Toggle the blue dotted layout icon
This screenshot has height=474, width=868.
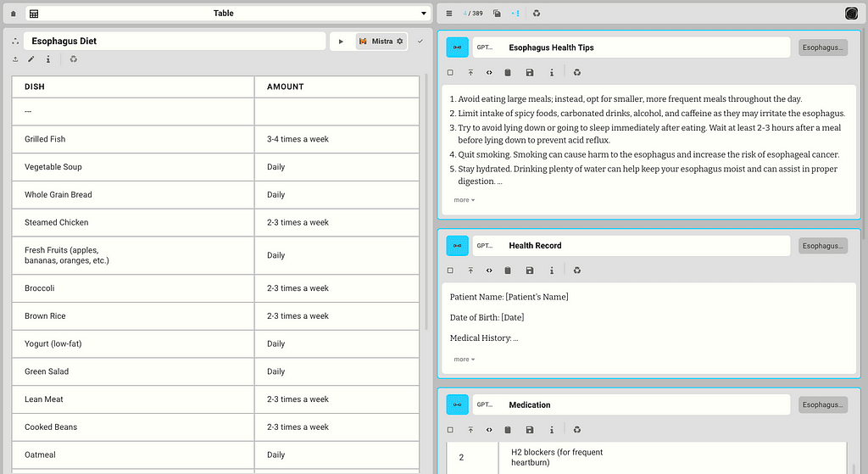(x=515, y=14)
